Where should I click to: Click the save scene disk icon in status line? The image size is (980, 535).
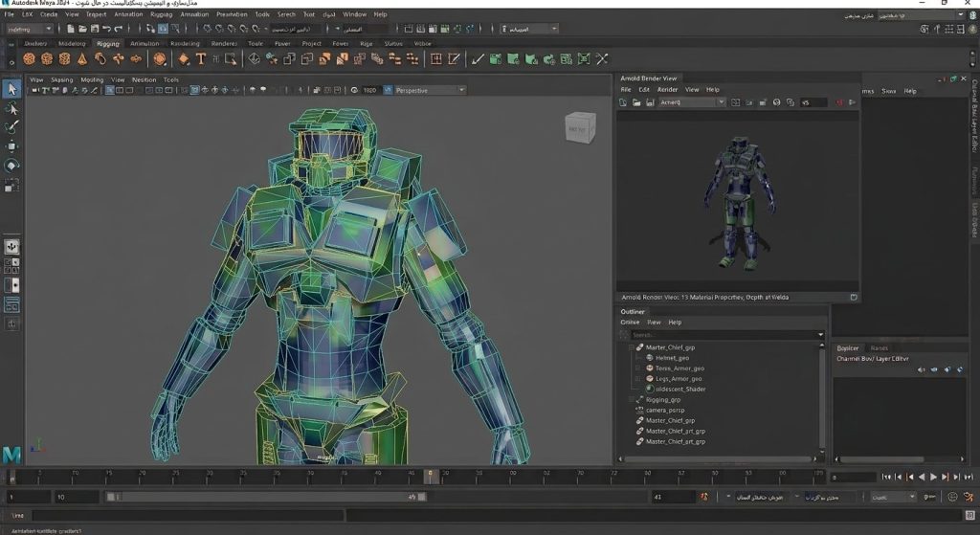(x=95, y=29)
